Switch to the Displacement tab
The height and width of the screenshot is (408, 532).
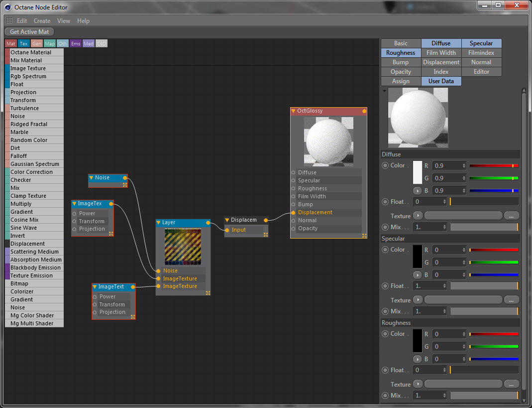coord(441,62)
